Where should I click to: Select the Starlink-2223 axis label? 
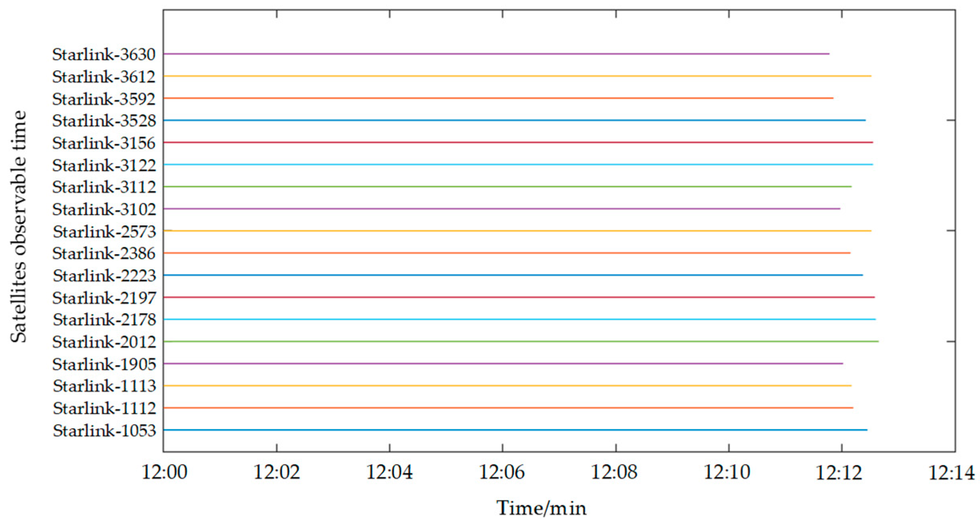pyautogui.click(x=104, y=276)
